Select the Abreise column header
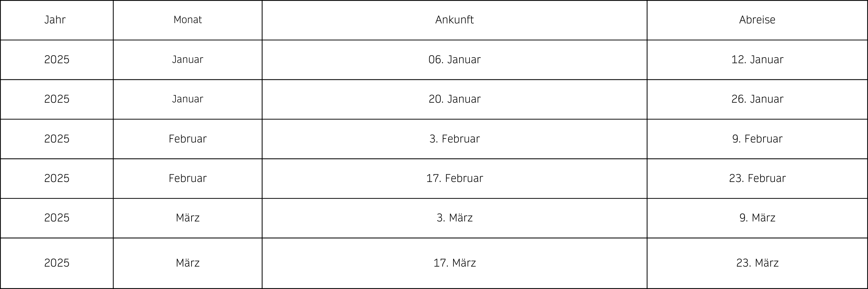 tap(757, 20)
